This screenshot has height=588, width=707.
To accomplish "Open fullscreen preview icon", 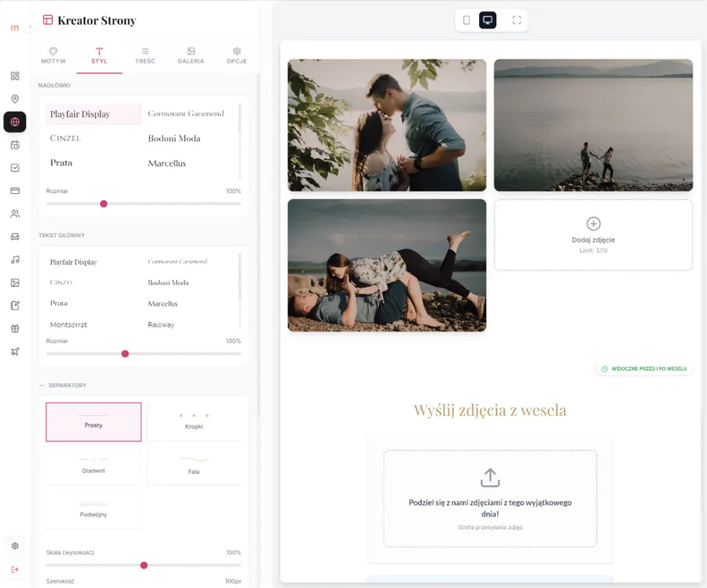I will [x=517, y=20].
